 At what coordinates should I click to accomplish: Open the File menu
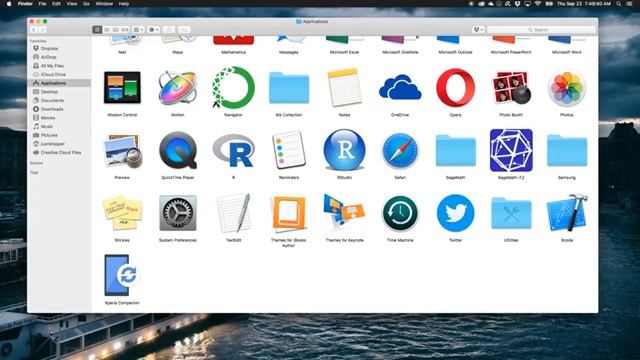42,4
